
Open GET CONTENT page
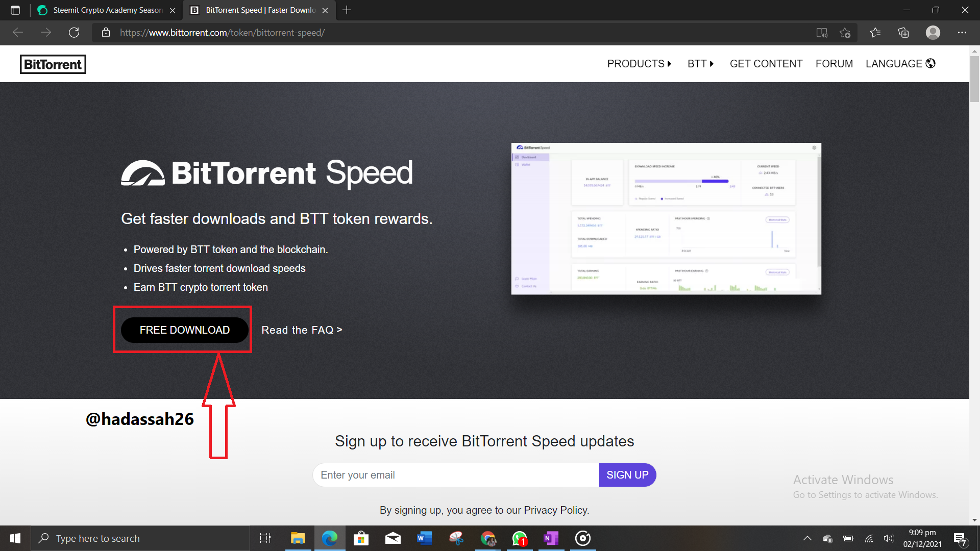(766, 64)
